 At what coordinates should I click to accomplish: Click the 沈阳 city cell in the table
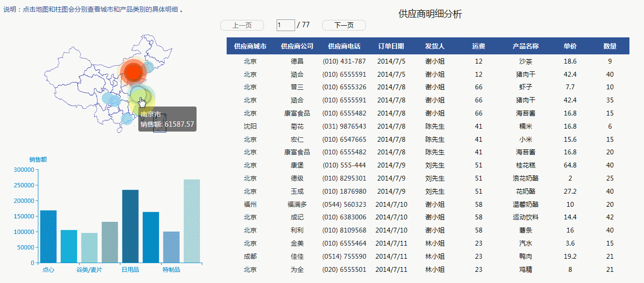tap(250, 126)
